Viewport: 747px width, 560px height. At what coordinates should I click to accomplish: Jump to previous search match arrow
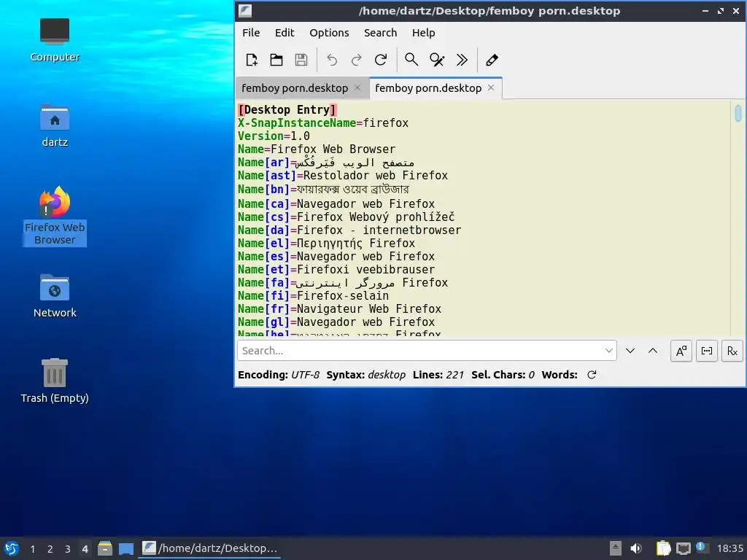pos(653,351)
